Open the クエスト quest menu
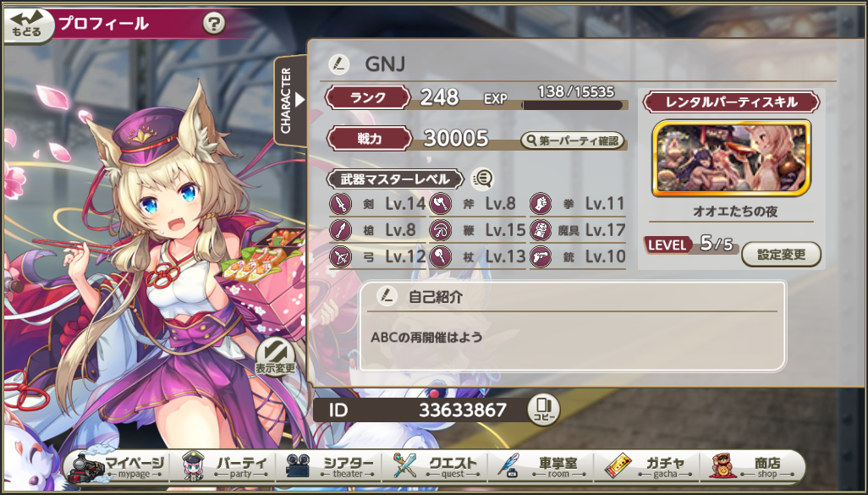This screenshot has width=868, height=495. coord(435,467)
